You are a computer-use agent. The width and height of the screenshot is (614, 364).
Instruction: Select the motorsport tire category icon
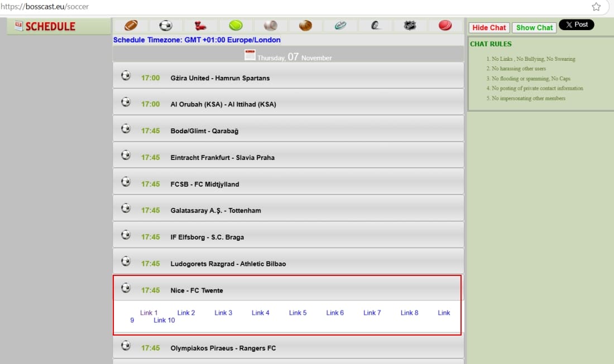(x=375, y=26)
